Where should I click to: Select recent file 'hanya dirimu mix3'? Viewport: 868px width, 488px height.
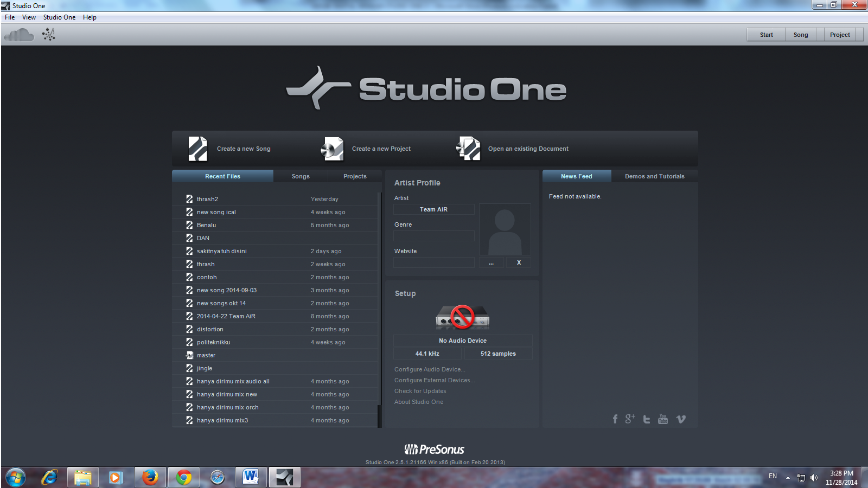[275, 420]
